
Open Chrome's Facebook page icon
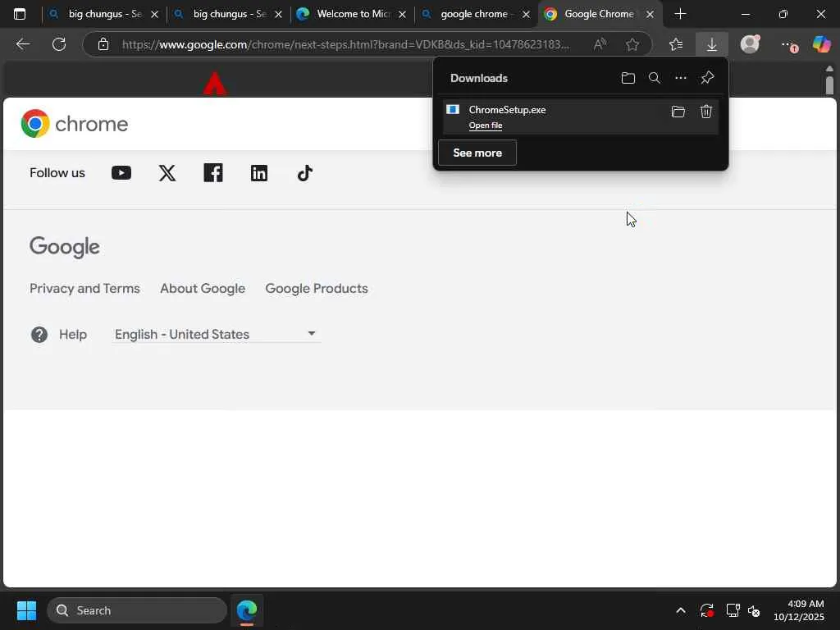point(213,173)
